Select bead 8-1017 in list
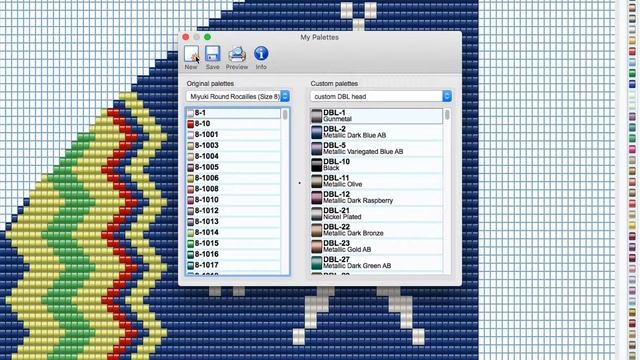640x360 pixels. [x=233, y=265]
